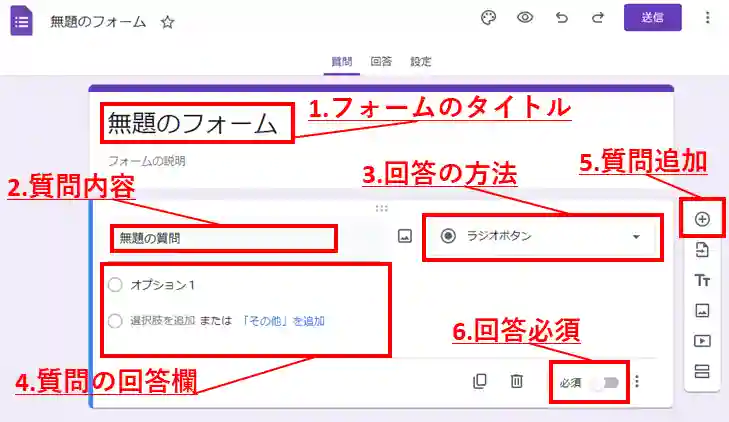The width and height of the screenshot is (729, 422).
Task: Click the 無題の質問 question title field
Action: [223, 238]
